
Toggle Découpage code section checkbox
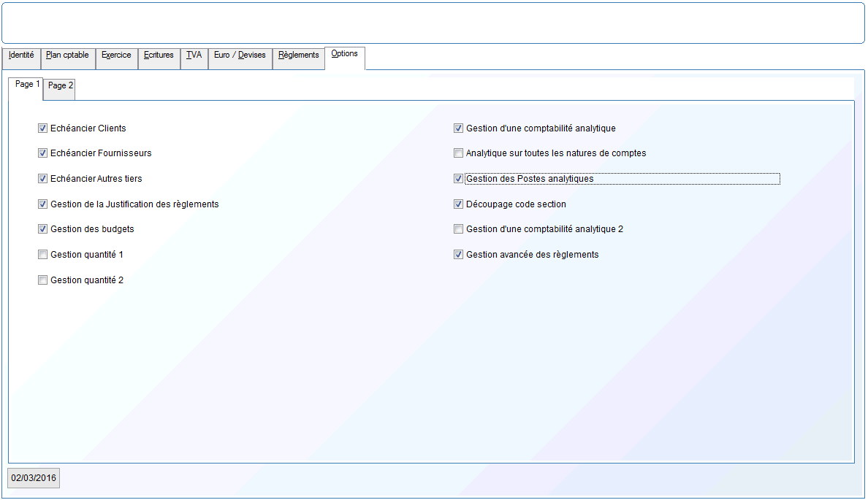pyautogui.click(x=458, y=204)
